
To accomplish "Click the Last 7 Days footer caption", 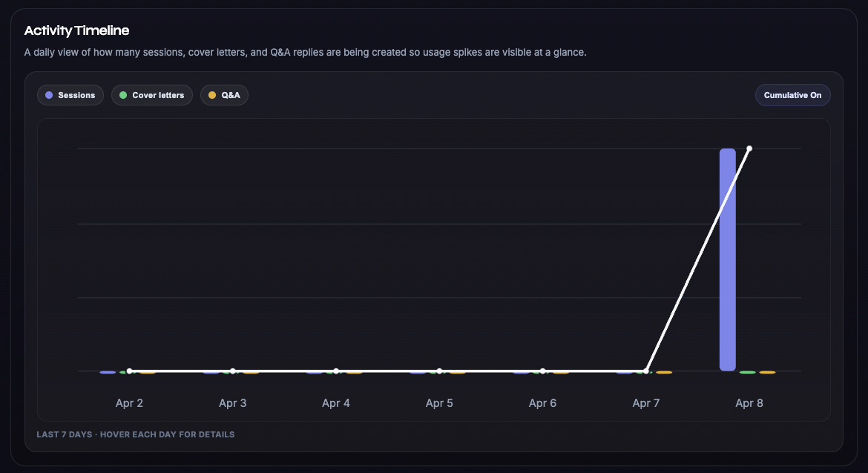I will point(136,434).
